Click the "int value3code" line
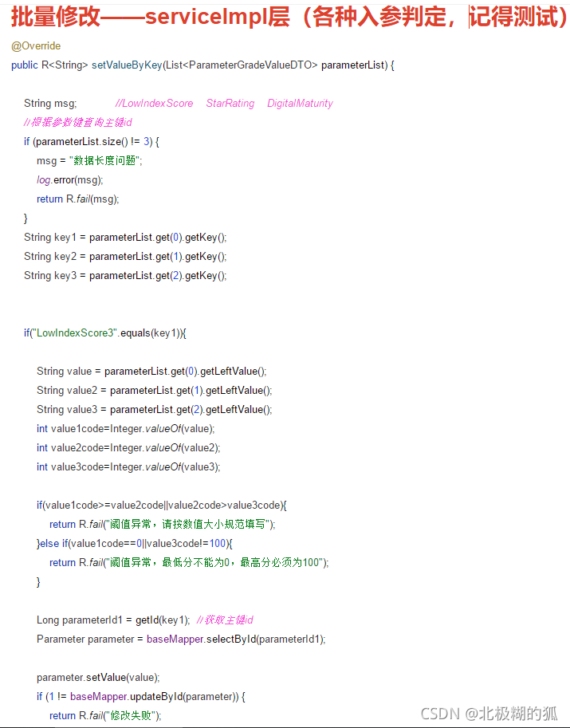Screen dimensions: 570x728 click(128, 466)
